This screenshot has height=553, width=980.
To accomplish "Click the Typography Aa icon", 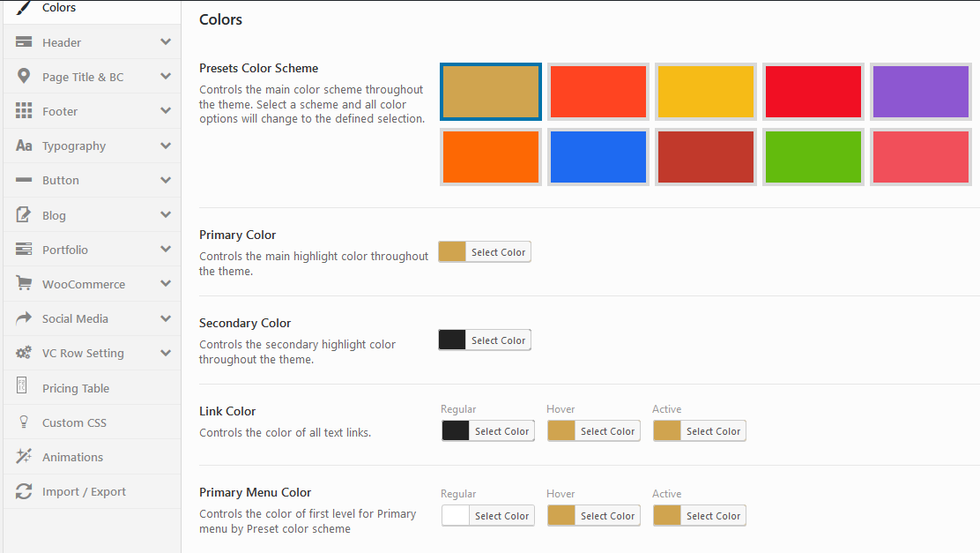I will 24,146.
